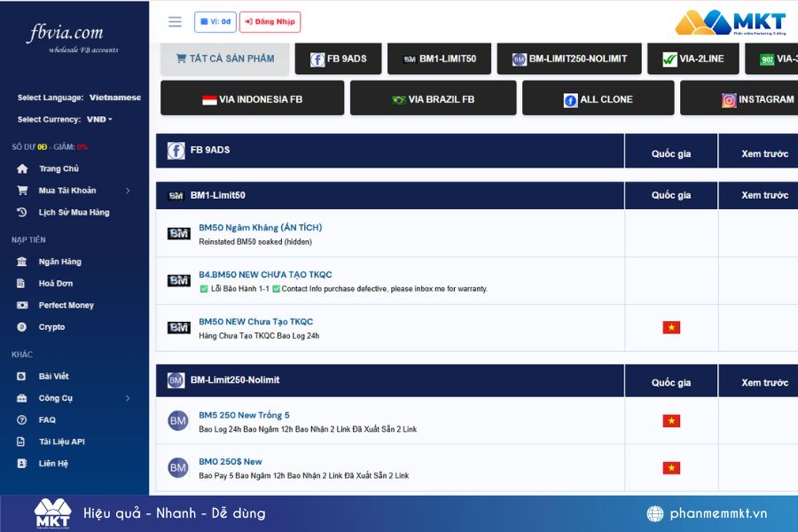
Task: Open B4.BM50 NEW CHƯA TẠO TKQC link
Action: [265, 274]
